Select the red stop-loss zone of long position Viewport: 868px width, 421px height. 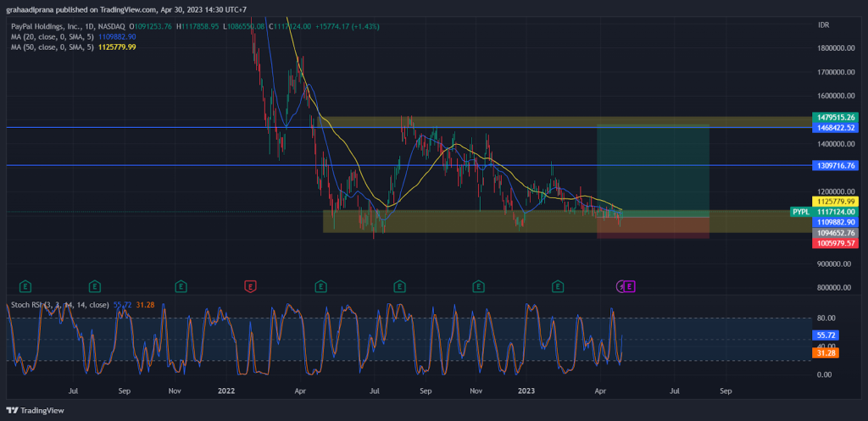(x=654, y=228)
